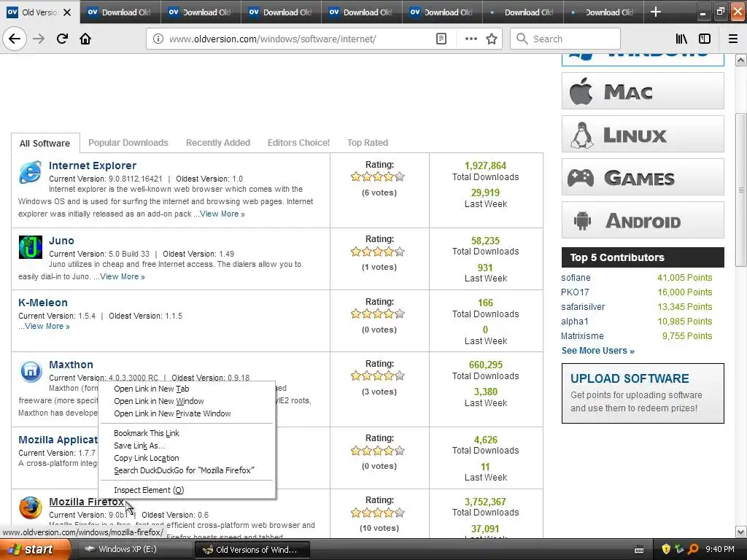Open the Games software category button
The height and width of the screenshot is (560, 747).
pyautogui.click(x=643, y=177)
